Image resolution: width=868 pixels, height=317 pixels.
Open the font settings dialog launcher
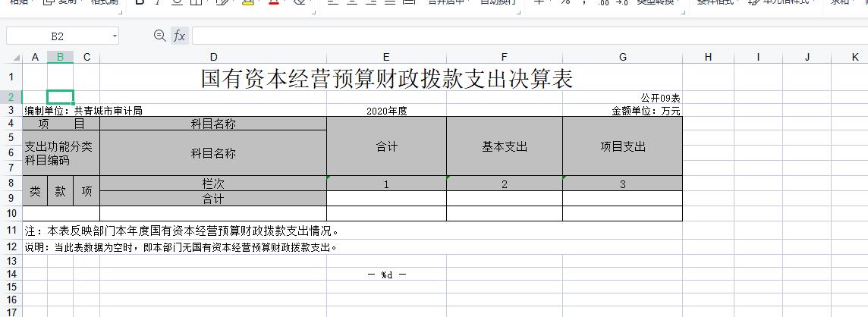point(315,11)
